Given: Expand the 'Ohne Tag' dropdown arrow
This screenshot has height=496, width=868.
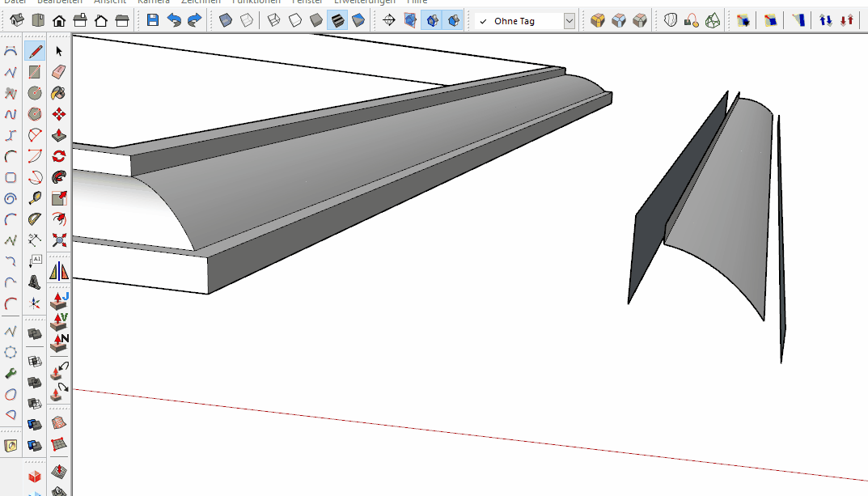Looking at the screenshot, I should (x=569, y=21).
